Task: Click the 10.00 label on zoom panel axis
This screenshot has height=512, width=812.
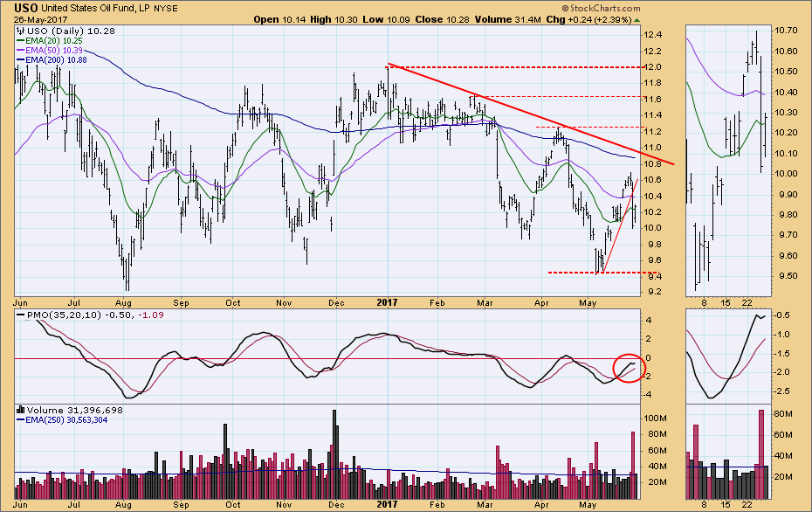Action: coord(785,174)
